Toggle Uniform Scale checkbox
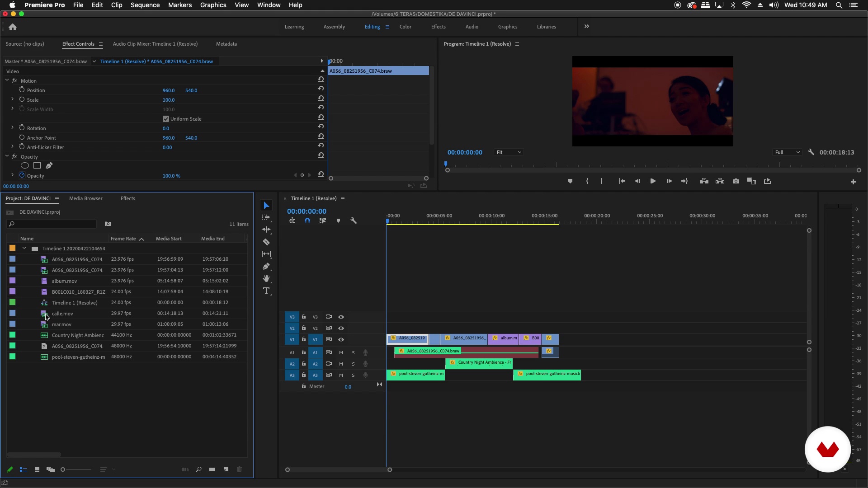 click(166, 119)
